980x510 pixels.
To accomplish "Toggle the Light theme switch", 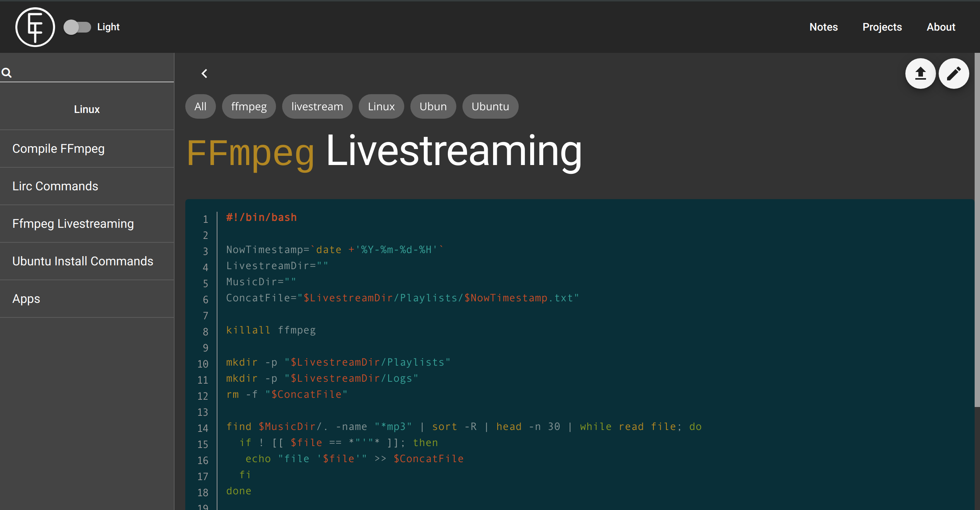I will tap(77, 27).
